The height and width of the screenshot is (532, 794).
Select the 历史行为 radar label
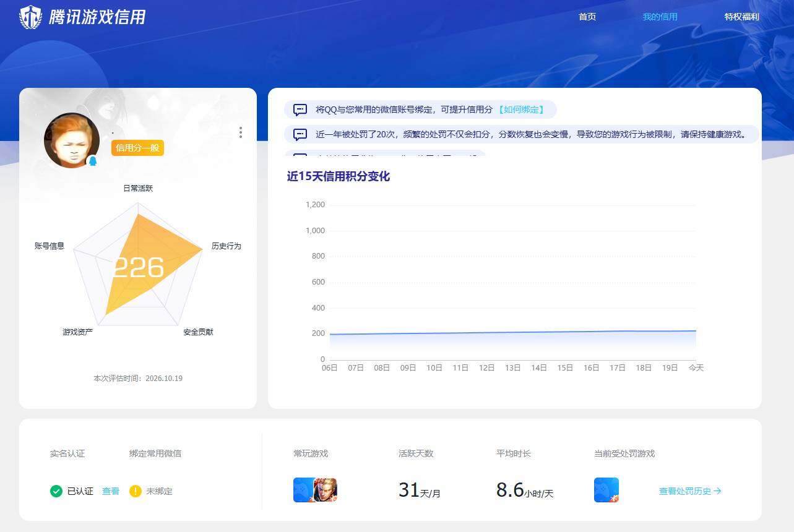(x=226, y=246)
